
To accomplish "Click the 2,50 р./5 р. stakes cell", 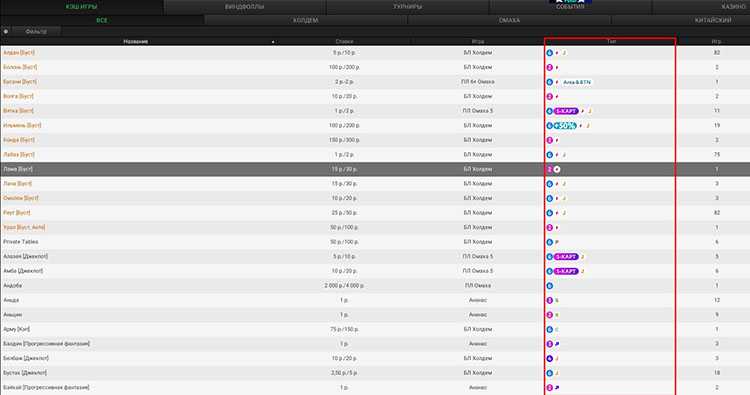I will click(x=344, y=373).
